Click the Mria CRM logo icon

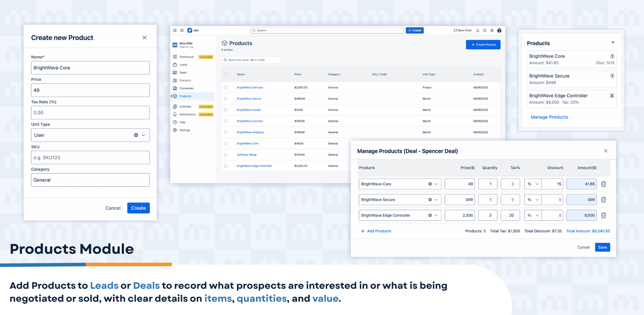[x=175, y=45]
